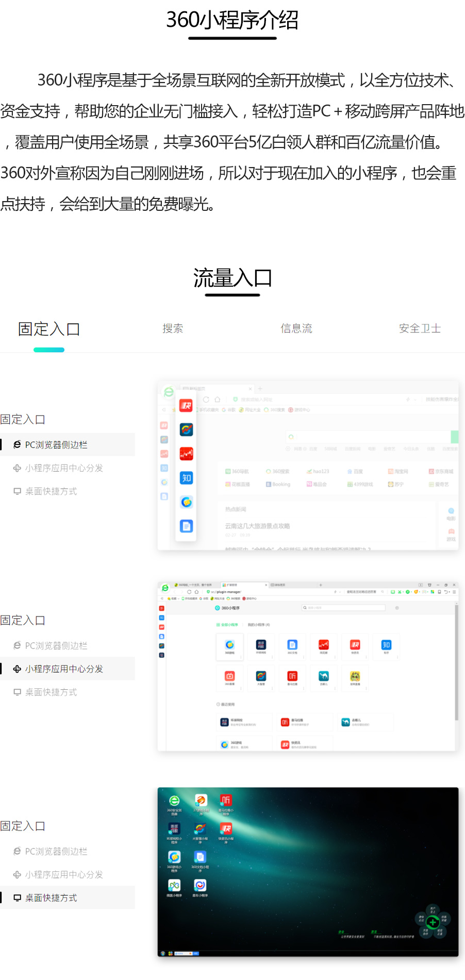Click 同花顺 tile in the mini-program grid

pyautogui.click(x=324, y=647)
